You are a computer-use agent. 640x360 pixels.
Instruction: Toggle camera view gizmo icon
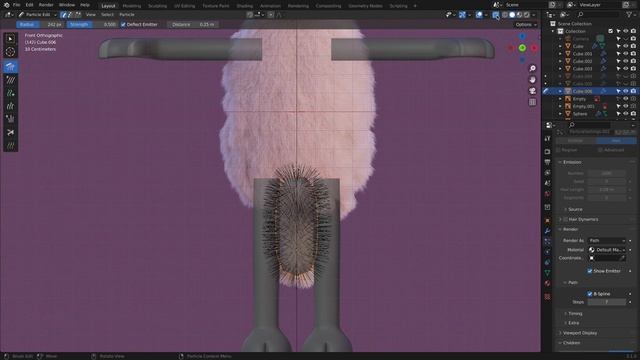[x=532, y=91]
